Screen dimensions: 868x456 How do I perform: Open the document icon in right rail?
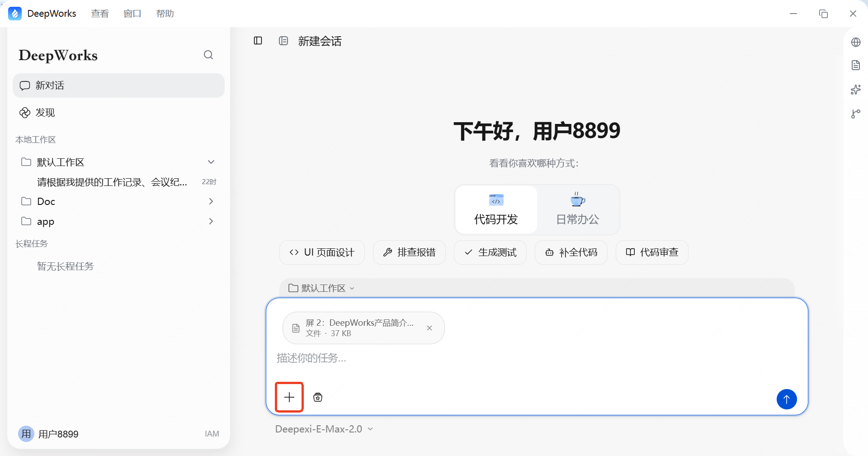click(856, 65)
